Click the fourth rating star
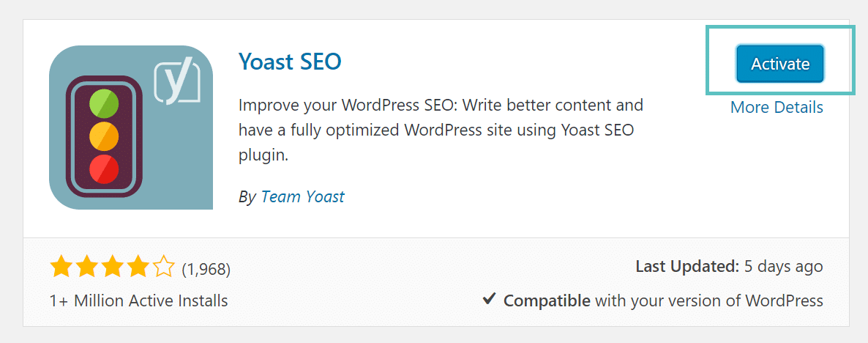Image resolution: width=868 pixels, height=343 pixels. click(138, 268)
